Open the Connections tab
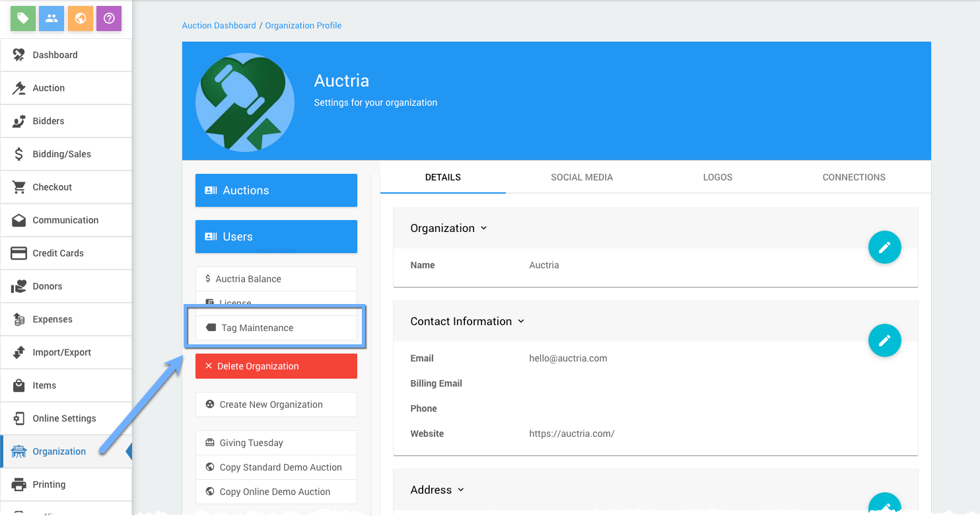The height and width of the screenshot is (532, 980). click(x=853, y=177)
